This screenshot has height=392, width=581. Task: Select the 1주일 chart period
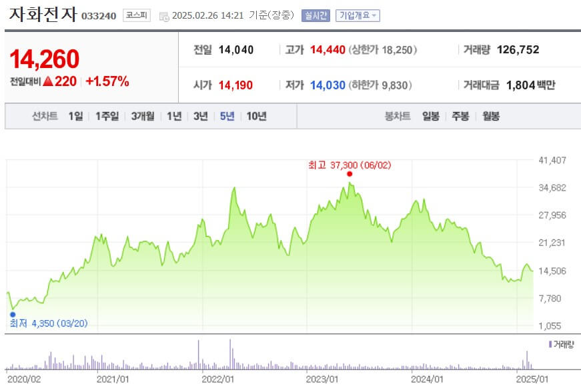point(107,115)
